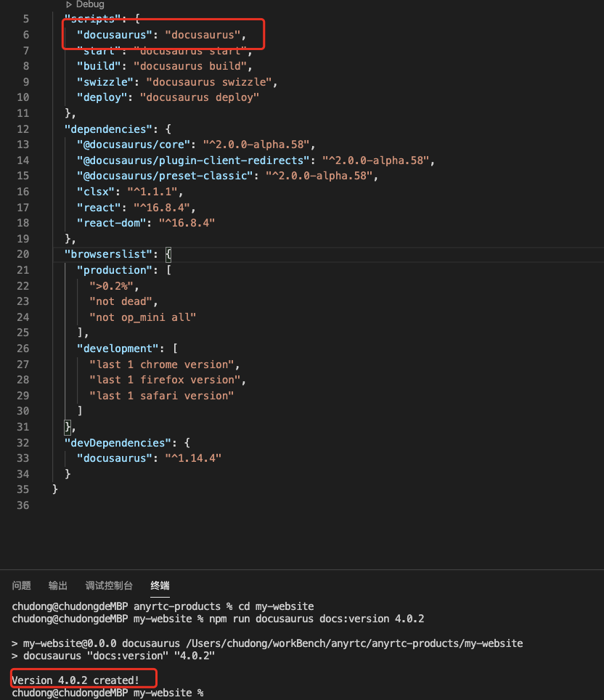The image size is (604, 700).
Task: Click line number 6 in gutter
Action: click(x=26, y=35)
